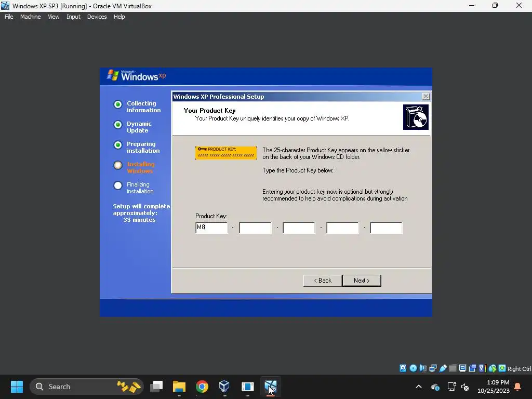Click the fifth product key field
Image resolution: width=532 pixels, height=399 pixels.
point(386,228)
